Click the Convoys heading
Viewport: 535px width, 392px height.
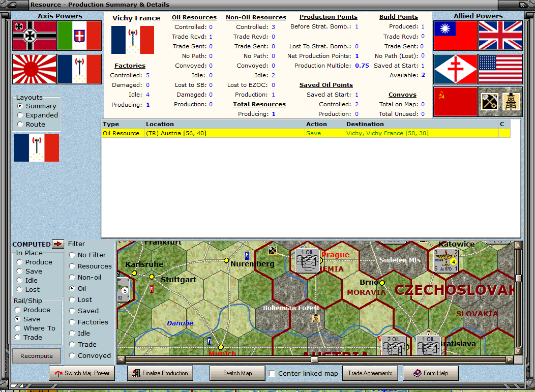pos(402,95)
